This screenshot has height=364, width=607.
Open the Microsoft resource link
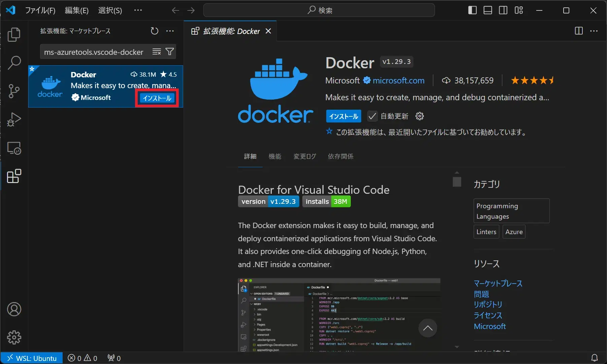(x=490, y=326)
